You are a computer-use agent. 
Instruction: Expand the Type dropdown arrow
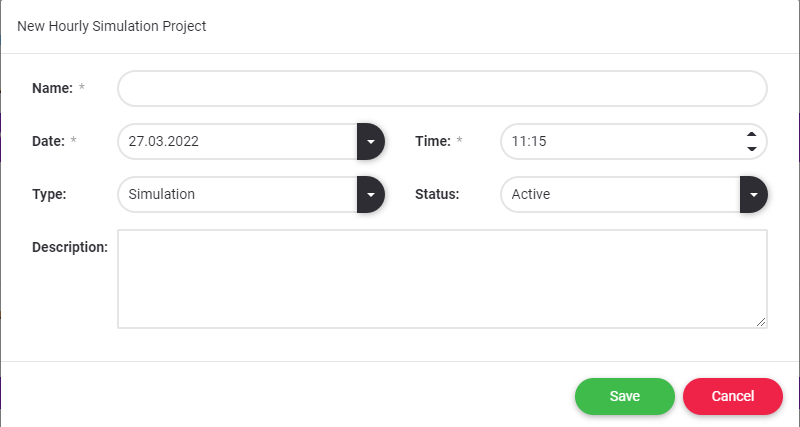click(x=370, y=194)
